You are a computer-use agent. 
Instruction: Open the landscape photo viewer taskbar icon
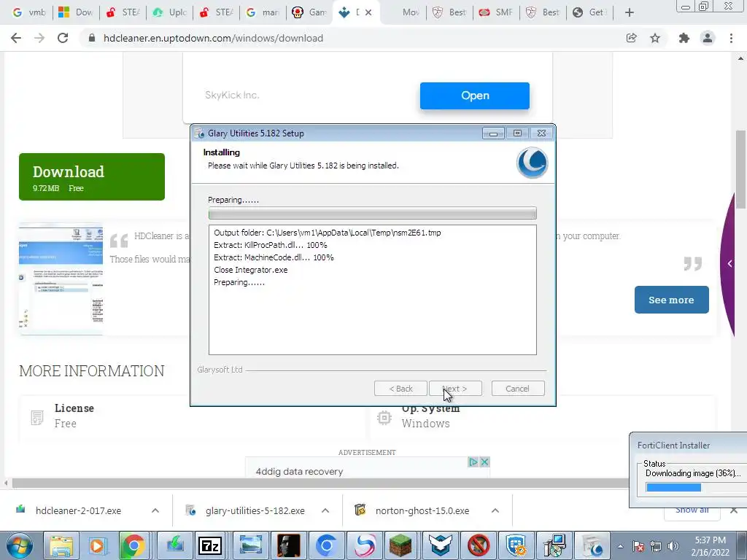click(251, 545)
